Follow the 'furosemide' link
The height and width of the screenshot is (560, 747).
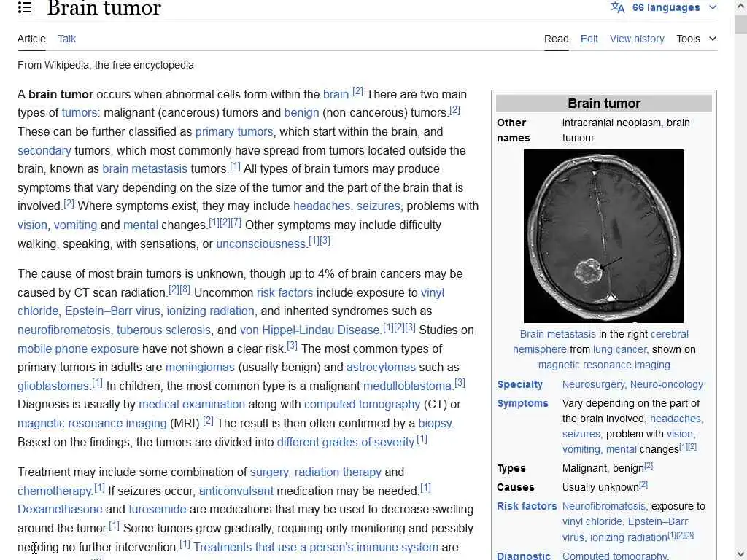tap(158, 510)
